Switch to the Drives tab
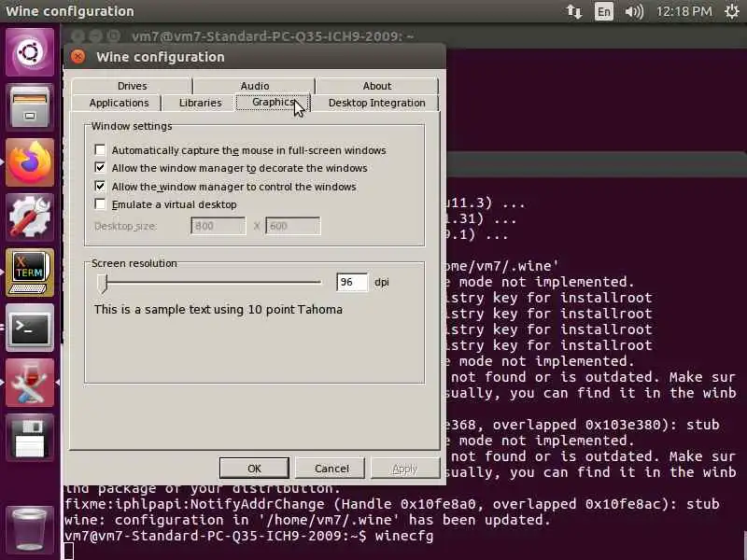The width and height of the screenshot is (747, 560). (132, 86)
